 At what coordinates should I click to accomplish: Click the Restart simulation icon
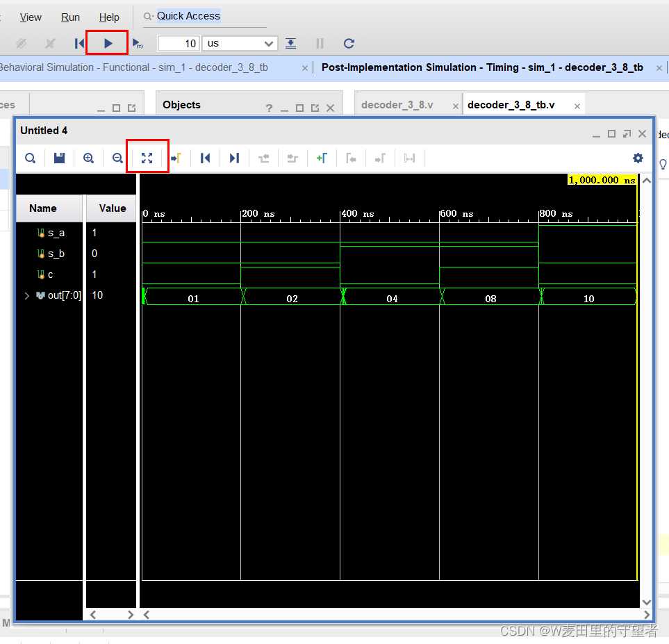(x=79, y=43)
